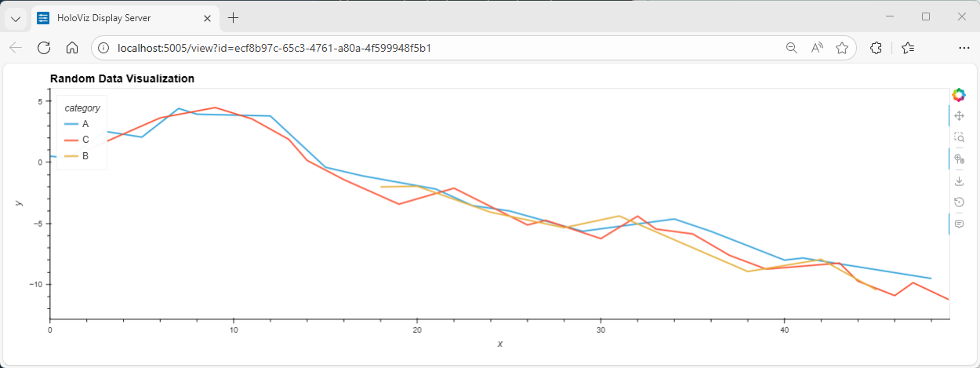The image size is (980, 368).
Task: Refresh the page
Action: point(44,48)
